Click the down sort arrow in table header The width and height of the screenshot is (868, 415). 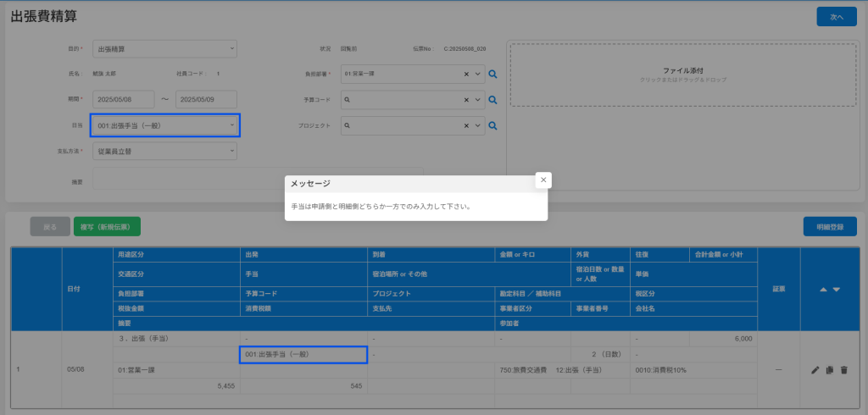(x=837, y=289)
